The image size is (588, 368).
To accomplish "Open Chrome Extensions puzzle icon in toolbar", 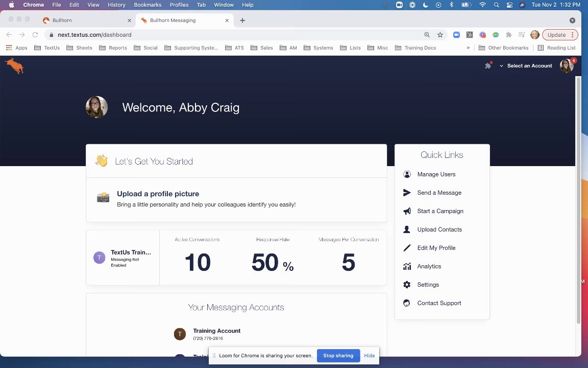I will (x=508, y=35).
